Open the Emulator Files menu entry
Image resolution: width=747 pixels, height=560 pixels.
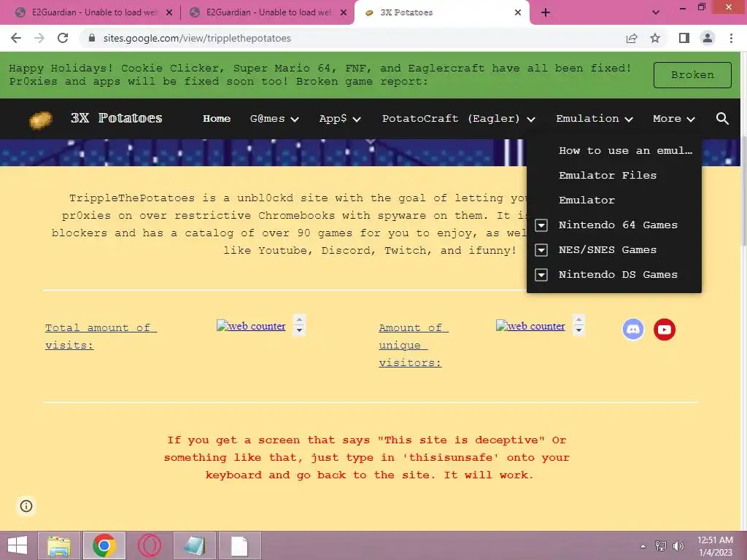(x=608, y=175)
